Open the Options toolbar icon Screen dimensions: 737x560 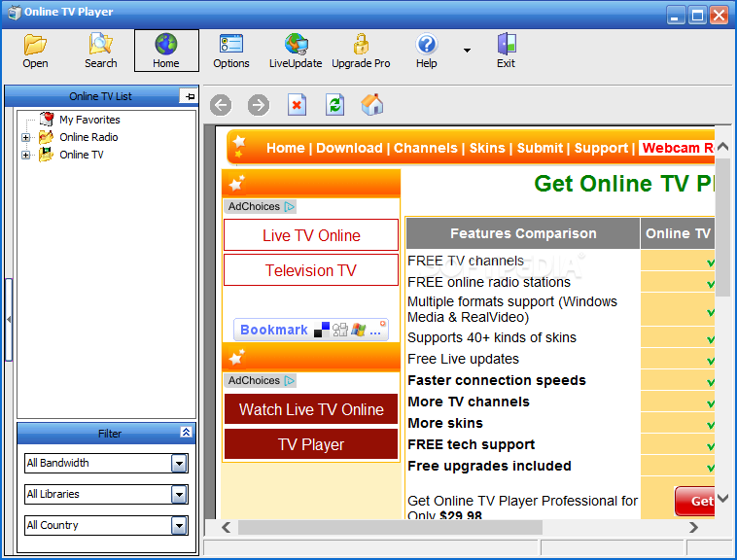pyautogui.click(x=231, y=51)
